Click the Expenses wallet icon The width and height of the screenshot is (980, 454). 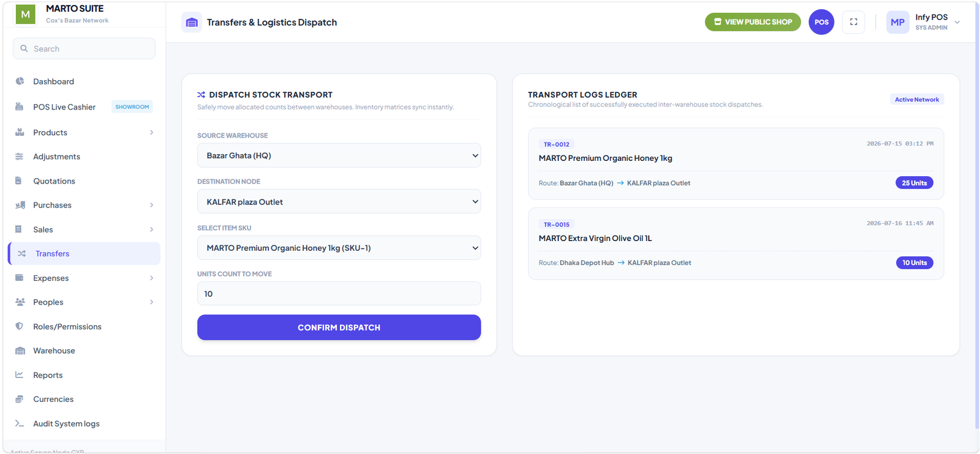(x=20, y=278)
